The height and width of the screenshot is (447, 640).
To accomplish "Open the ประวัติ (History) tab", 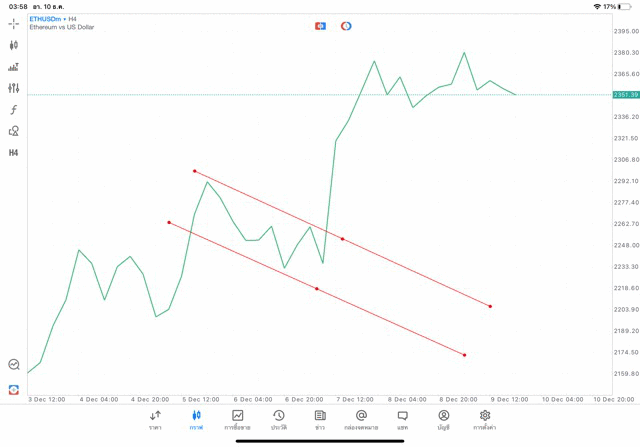I will click(278, 420).
